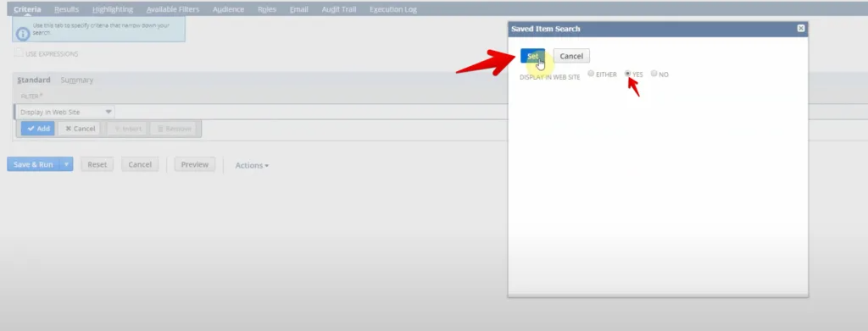Cancel the filter row edit

79,129
